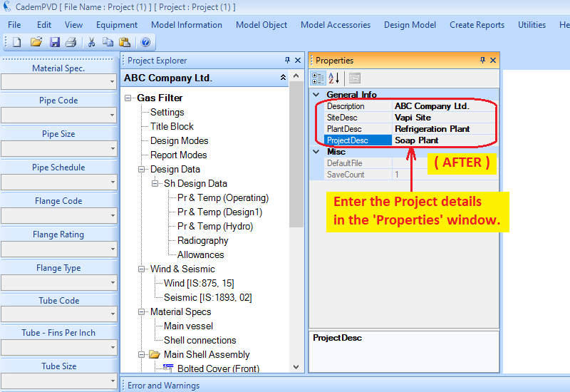Screen dimensions: 570x392
Task: Select Pr & Temp (Operating) item
Action: point(223,197)
